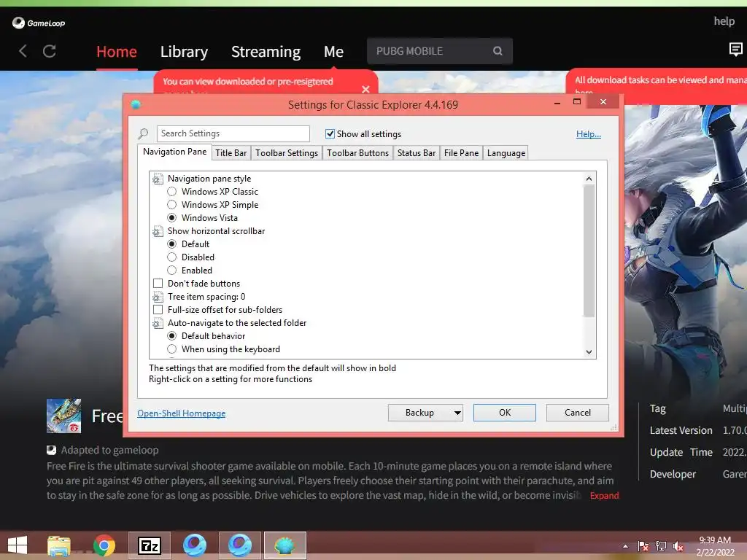Switch to the Classic Explorer shell taskbar icon

point(285,545)
